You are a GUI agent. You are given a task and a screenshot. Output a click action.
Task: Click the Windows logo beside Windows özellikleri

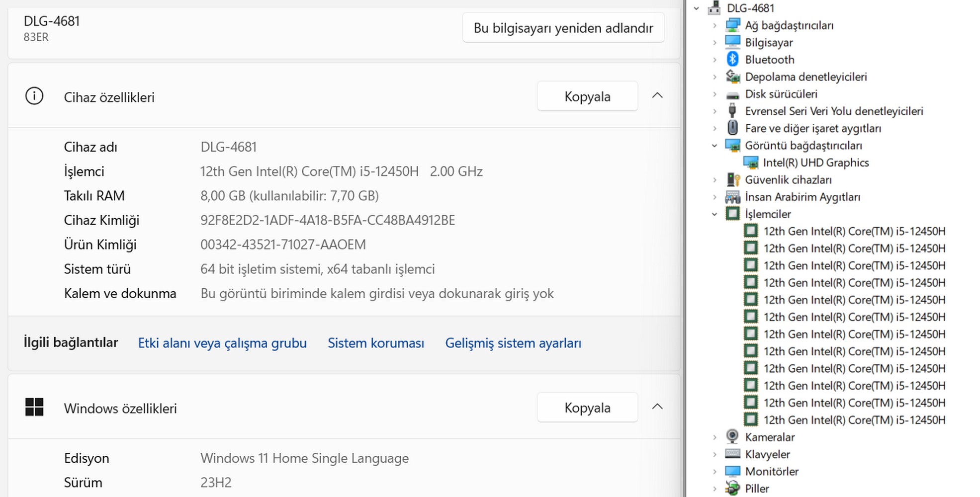tap(34, 408)
